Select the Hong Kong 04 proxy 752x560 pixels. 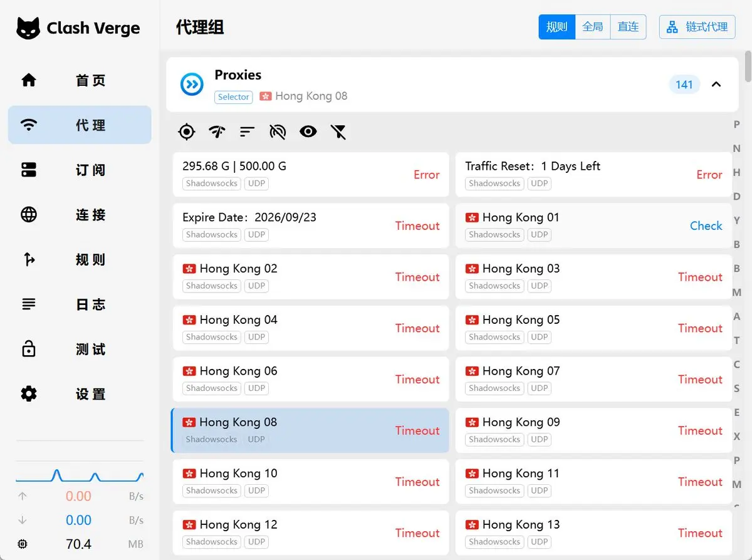(x=311, y=328)
